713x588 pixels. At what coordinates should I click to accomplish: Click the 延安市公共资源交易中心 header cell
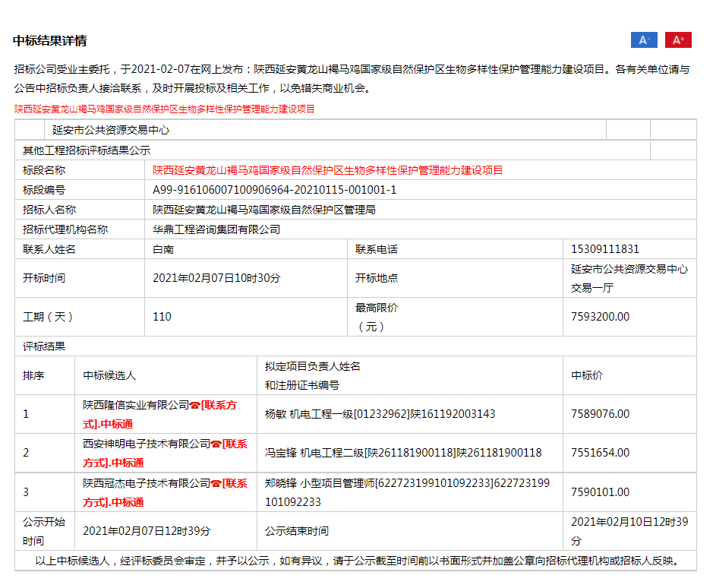coord(325,130)
